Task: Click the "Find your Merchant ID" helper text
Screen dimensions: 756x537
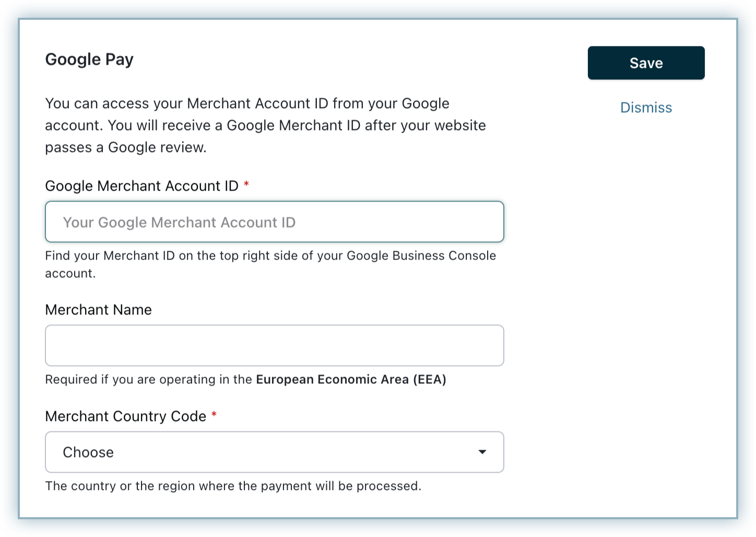Action: (270, 256)
